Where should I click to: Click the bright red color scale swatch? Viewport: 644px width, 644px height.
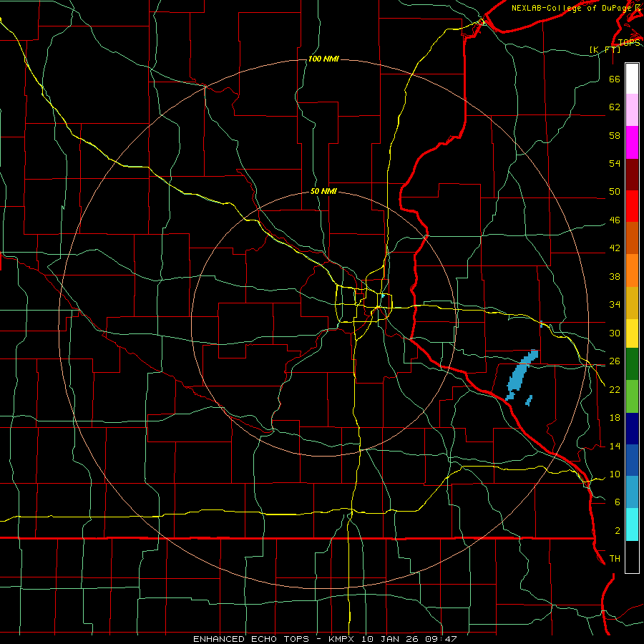pyautogui.click(x=632, y=206)
